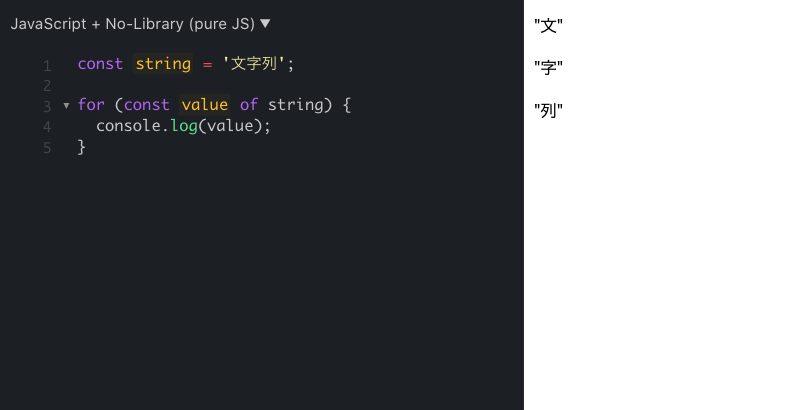Click line number 2 in gutter
790x410 pixels.
click(46, 86)
